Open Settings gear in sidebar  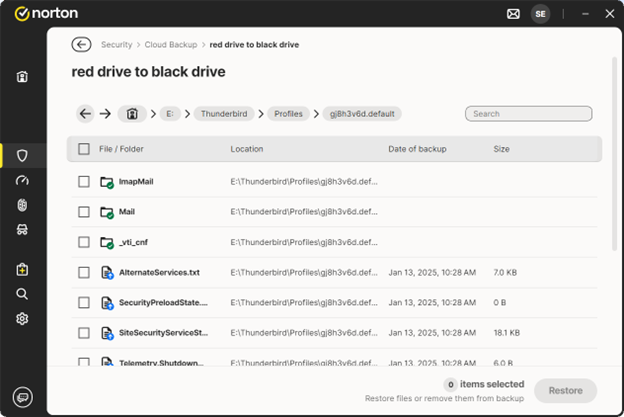pyautogui.click(x=22, y=319)
